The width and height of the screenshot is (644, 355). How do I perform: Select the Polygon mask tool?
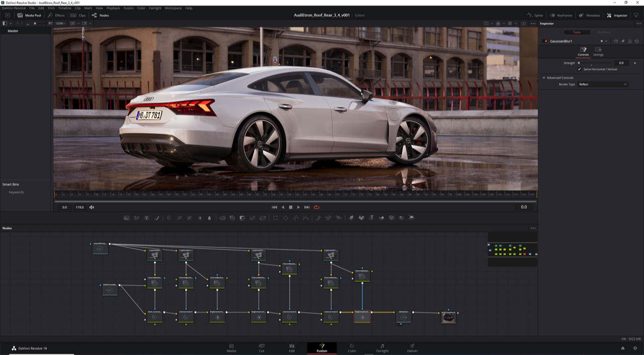click(296, 218)
